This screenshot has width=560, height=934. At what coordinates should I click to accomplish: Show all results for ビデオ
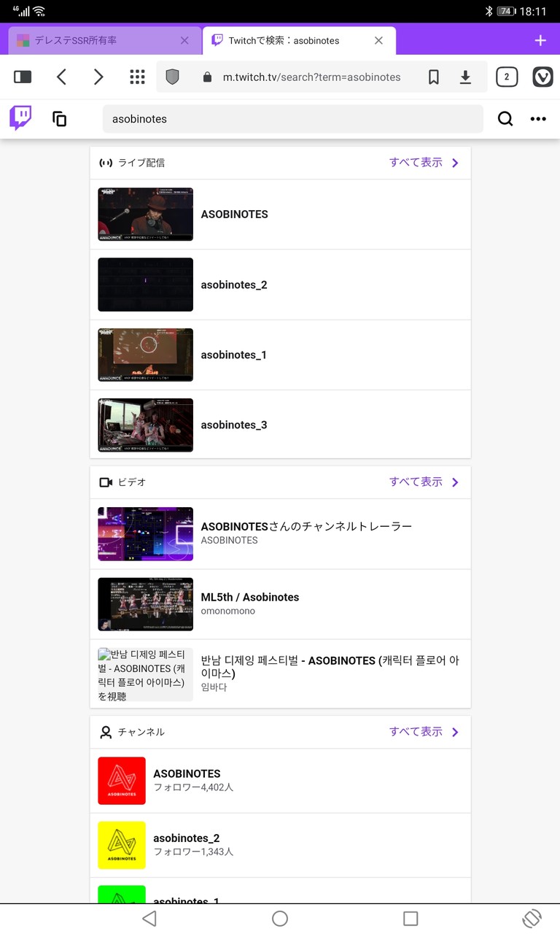416,482
